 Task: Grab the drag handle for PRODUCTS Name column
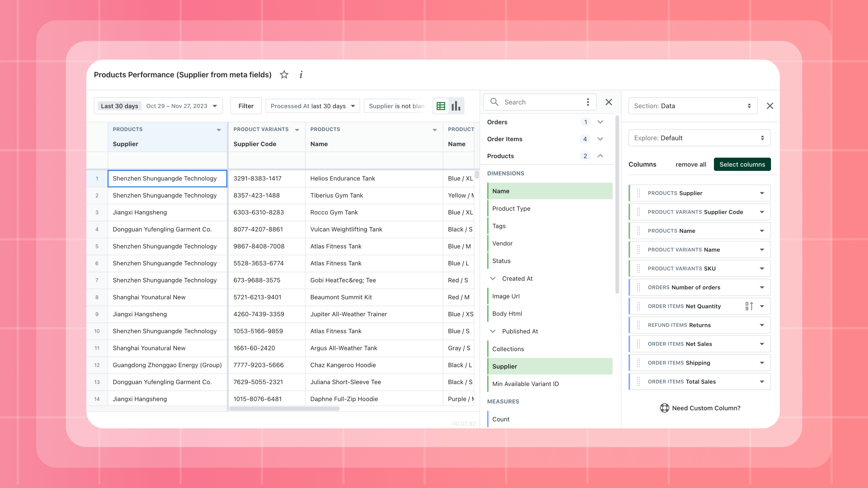pos(639,231)
